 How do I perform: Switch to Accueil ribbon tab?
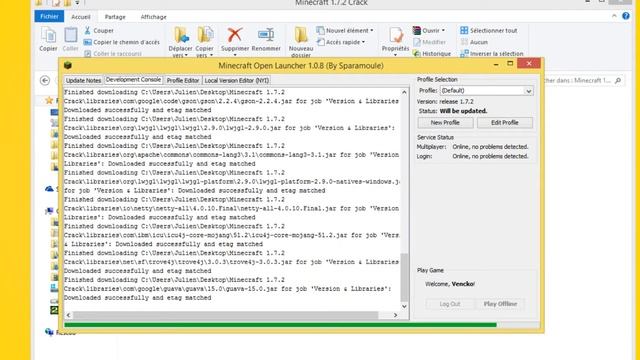pyautogui.click(x=81, y=17)
